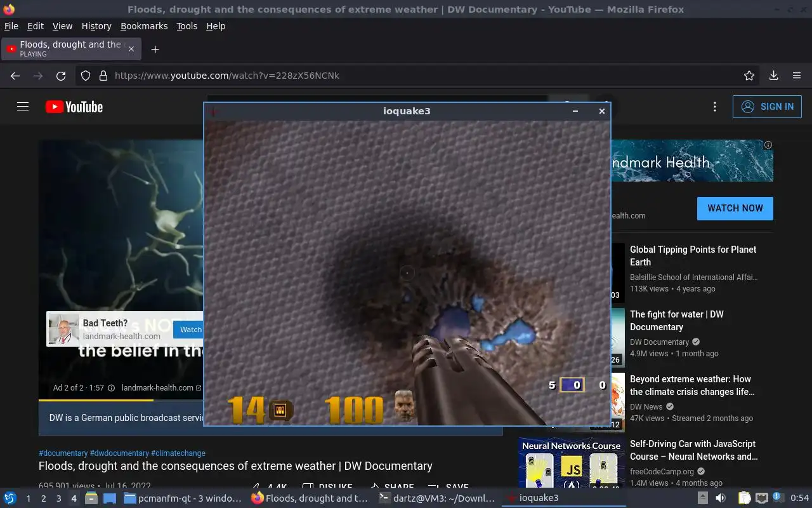Switch to workspace 1

pos(28,498)
